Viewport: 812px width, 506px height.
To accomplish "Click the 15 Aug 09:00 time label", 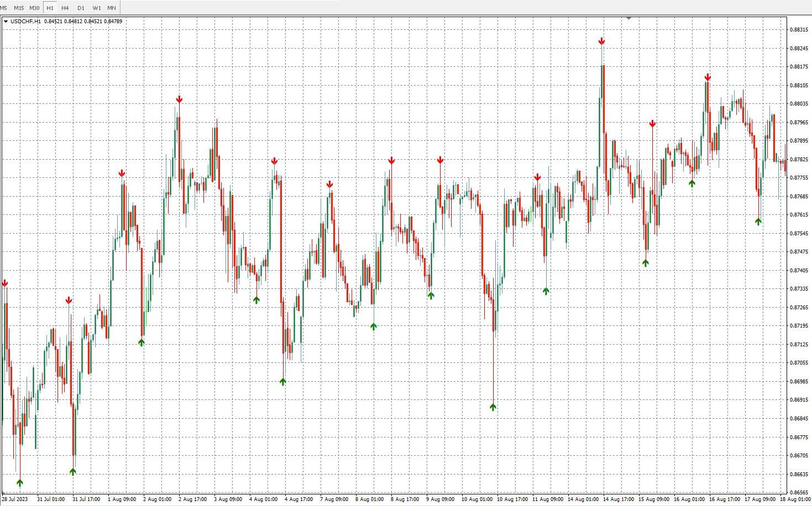I will (x=654, y=499).
